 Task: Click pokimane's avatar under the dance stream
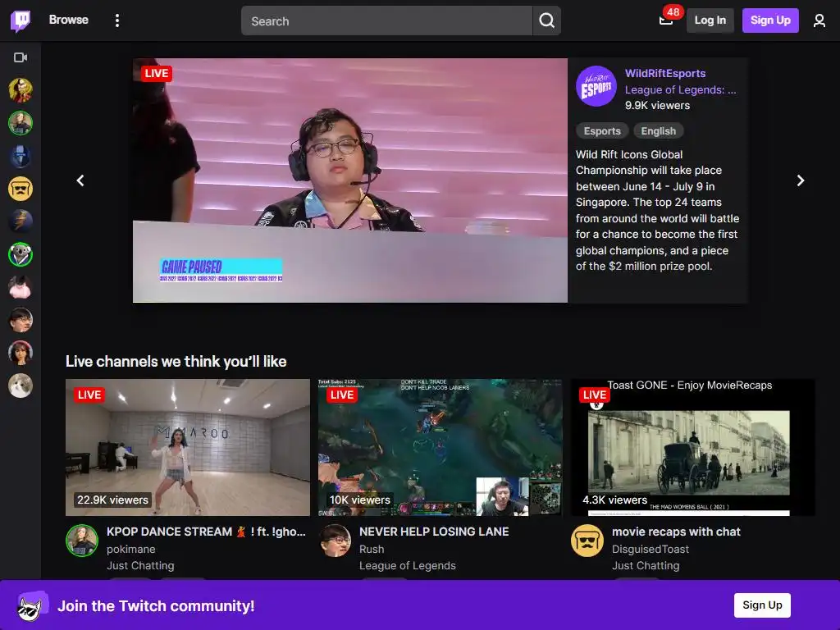point(82,541)
